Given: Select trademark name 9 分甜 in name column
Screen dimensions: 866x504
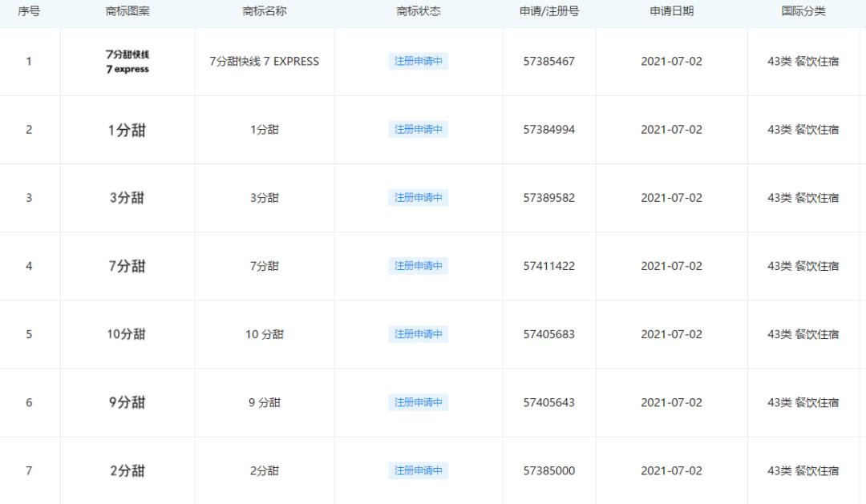Looking at the screenshot, I should point(264,402).
